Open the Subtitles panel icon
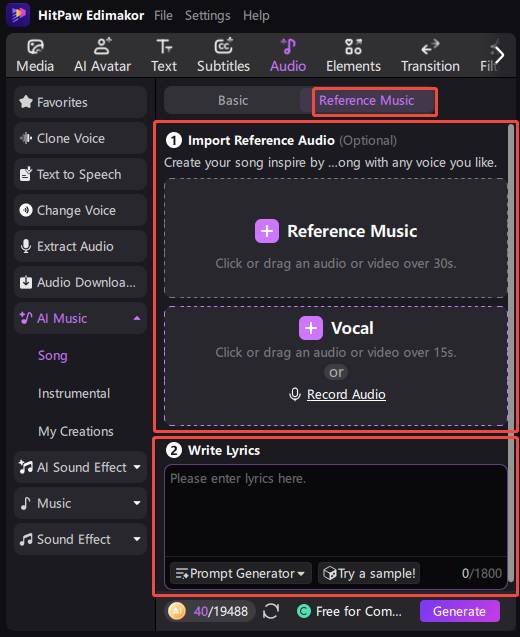 223,46
